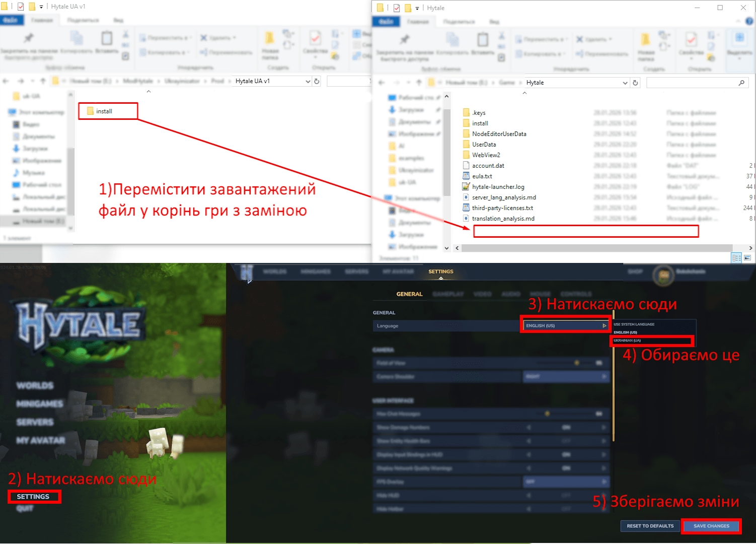Open the Camera Shoulder dropdown
This screenshot has height=544, width=756.
(566, 377)
